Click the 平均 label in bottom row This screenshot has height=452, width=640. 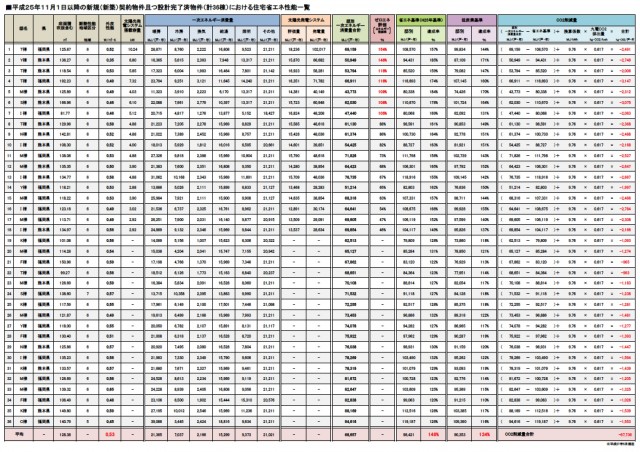(18, 436)
